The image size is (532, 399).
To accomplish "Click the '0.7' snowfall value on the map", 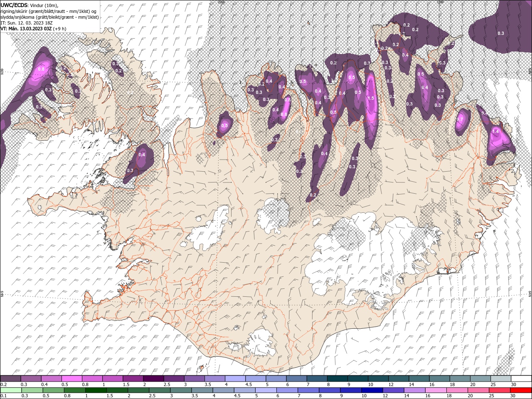I will pos(460,119).
